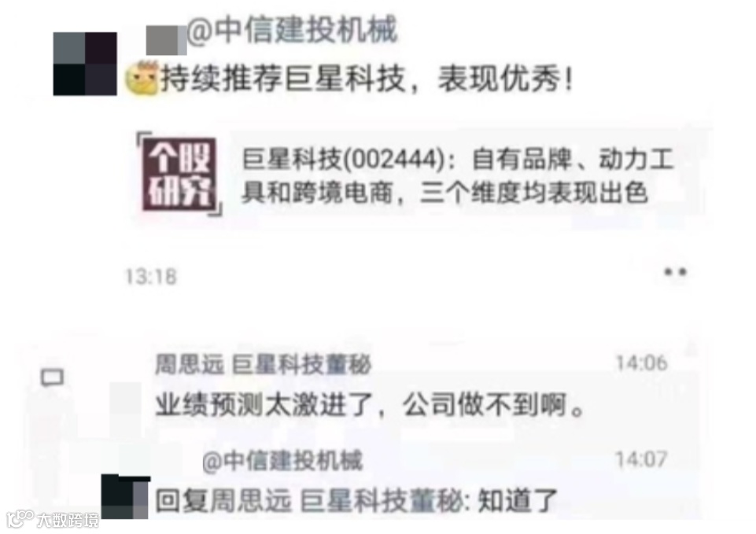
Task: Click the 大数跨境 watermark logo
Action: 53,519
